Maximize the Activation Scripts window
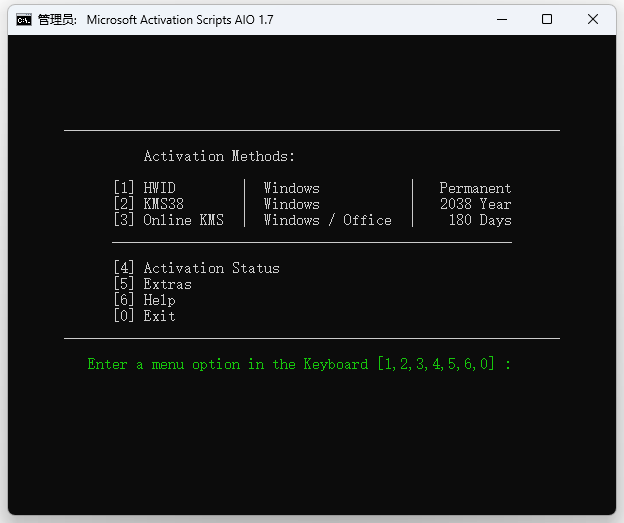 (547, 20)
